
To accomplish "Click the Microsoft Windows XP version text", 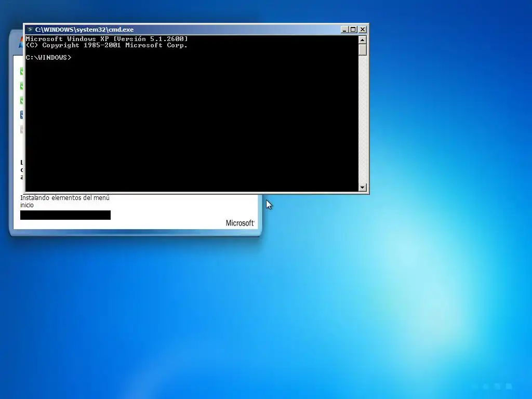I will (x=107, y=38).
